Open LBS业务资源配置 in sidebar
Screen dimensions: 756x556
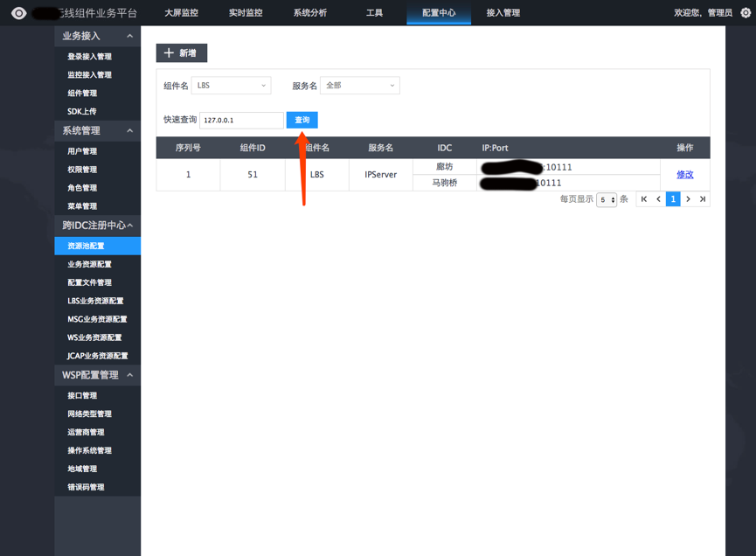[x=97, y=301]
